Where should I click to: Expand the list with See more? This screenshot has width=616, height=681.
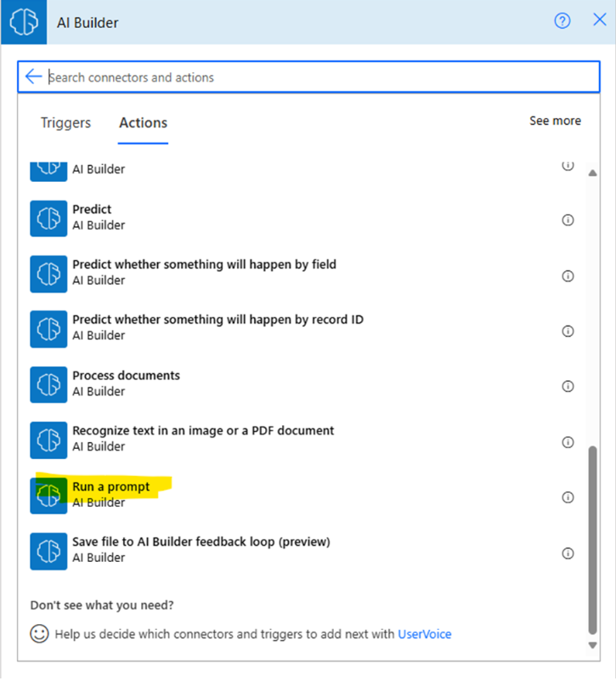coord(555,121)
